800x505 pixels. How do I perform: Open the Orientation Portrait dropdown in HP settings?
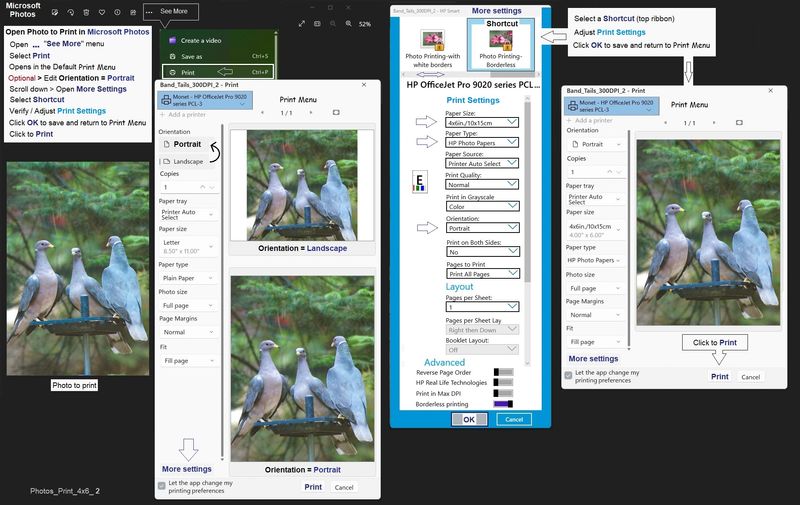pos(482,228)
